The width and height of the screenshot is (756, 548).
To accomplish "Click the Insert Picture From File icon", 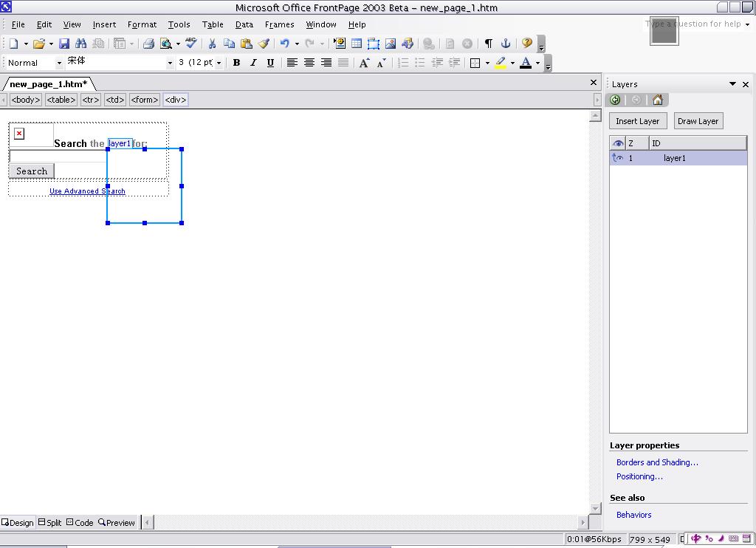I will pos(391,44).
